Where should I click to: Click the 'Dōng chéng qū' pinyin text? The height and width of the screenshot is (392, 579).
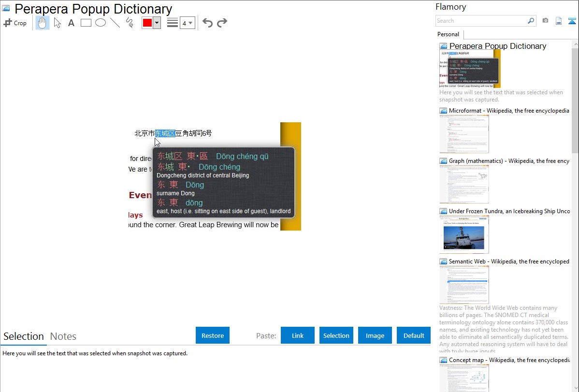[242, 156]
